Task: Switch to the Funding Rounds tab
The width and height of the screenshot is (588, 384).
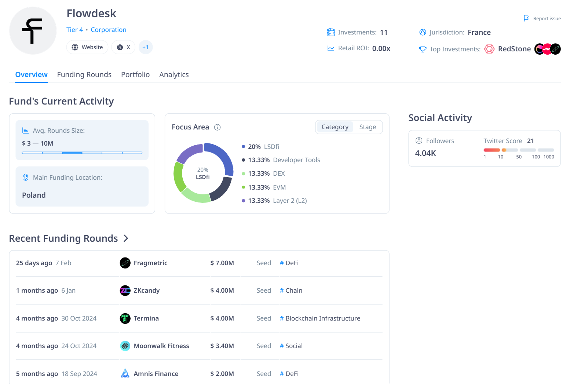Action: click(84, 74)
